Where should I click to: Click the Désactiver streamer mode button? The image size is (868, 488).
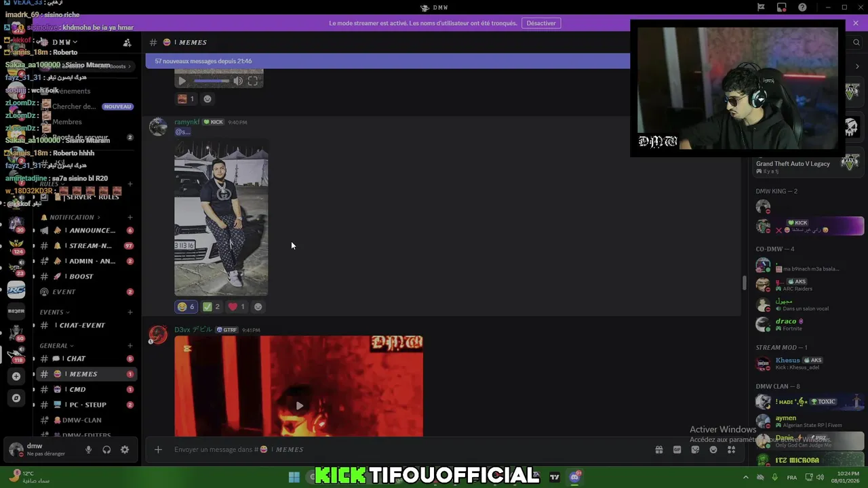[x=541, y=23]
